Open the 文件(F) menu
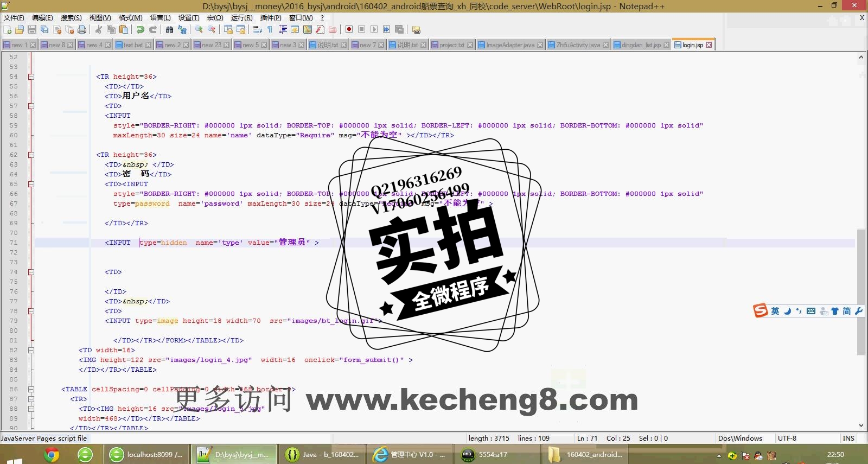The width and height of the screenshot is (868, 464). [x=14, y=18]
